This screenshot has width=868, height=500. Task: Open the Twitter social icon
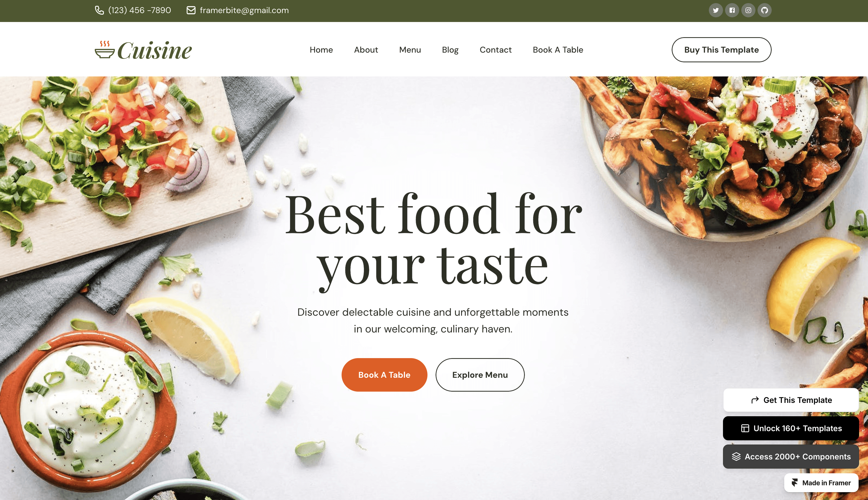(716, 10)
